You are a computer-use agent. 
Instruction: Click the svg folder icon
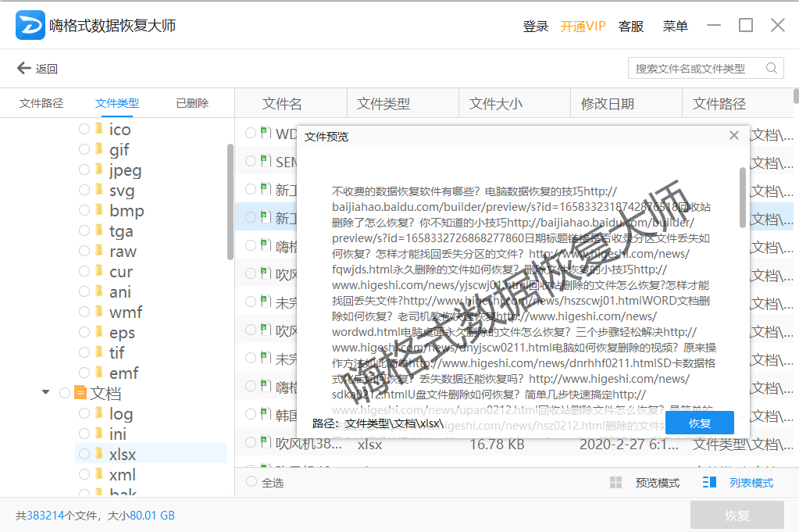pyautogui.click(x=99, y=190)
